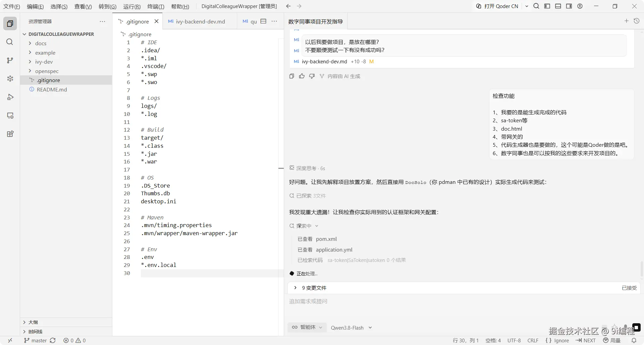
Task: Toggle the primary sidebar layout icon
Action: tap(547, 6)
